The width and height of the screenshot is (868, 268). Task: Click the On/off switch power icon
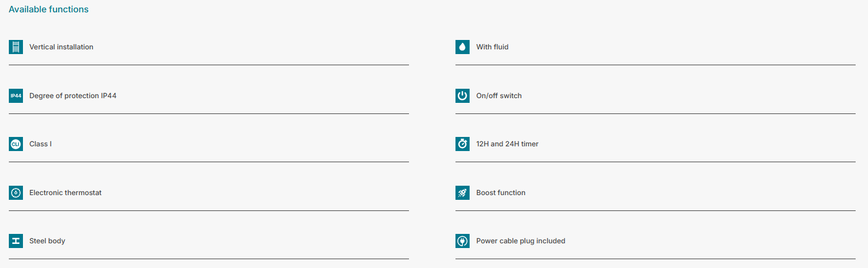click(x=463, y=96)
